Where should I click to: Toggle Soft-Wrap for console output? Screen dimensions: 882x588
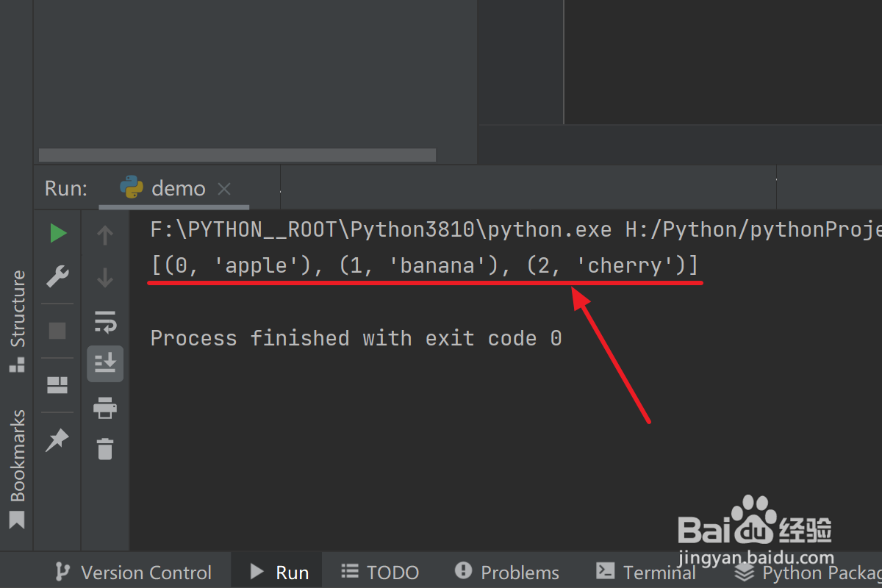click(x=105, y=320)
